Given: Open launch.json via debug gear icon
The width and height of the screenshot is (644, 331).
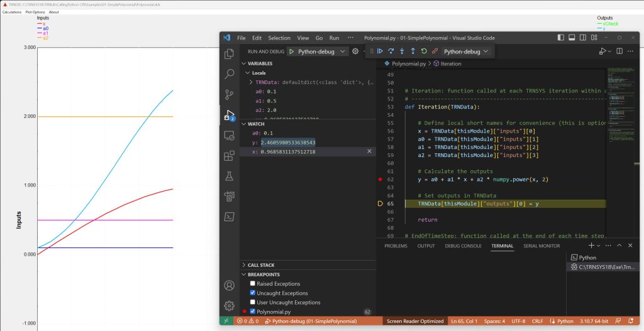Looking at the screenshot, I should [x=355, y=52].
